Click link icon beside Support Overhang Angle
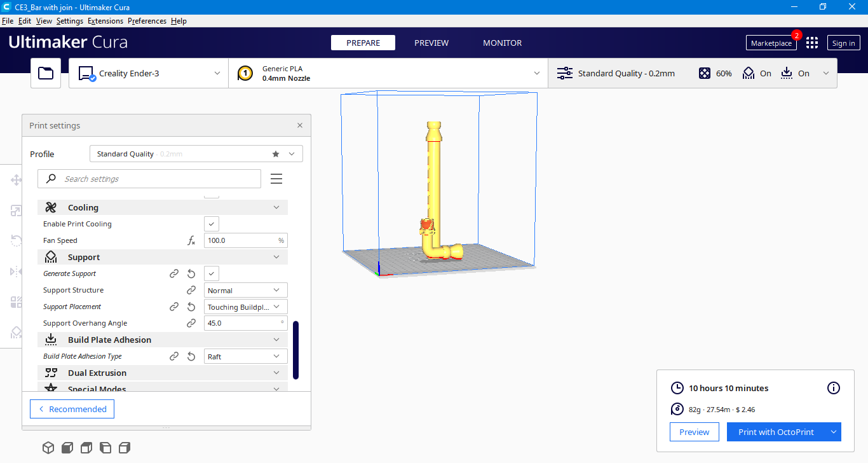The height and width of the screenshot is (463, 868). (x=191, y=323)
